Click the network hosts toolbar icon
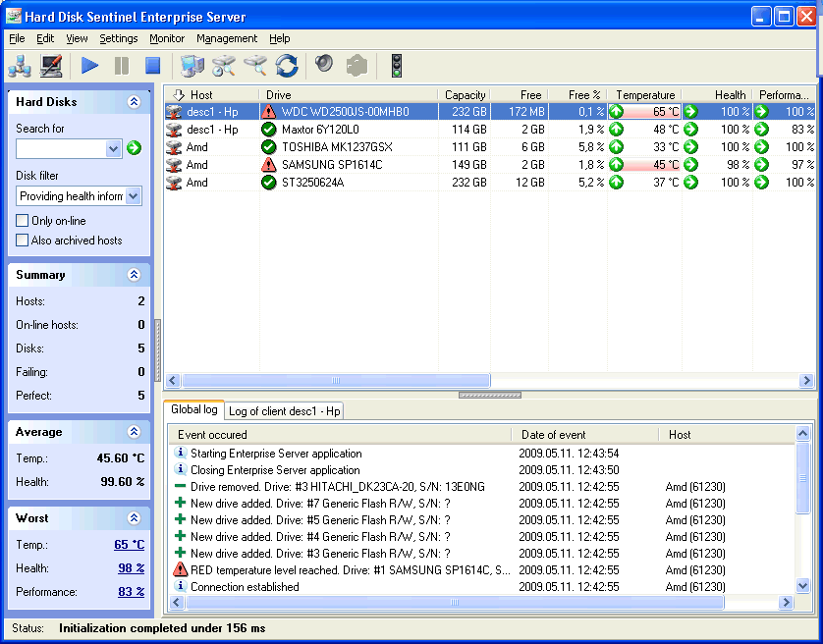Viewport: 823px width, 644px height. pyautogui.click(x=20, y=66)
